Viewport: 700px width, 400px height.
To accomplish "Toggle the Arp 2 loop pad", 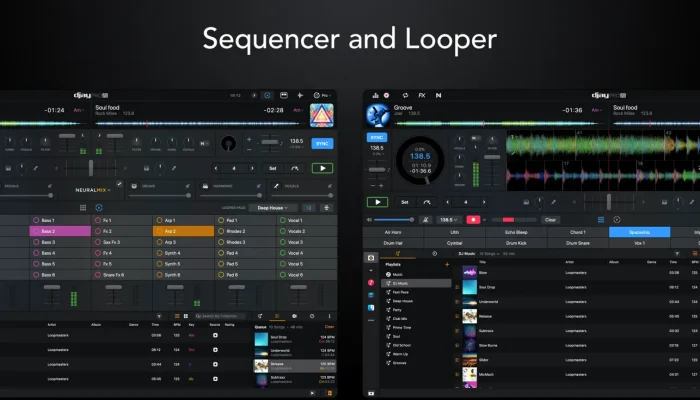I will point(183,231).
